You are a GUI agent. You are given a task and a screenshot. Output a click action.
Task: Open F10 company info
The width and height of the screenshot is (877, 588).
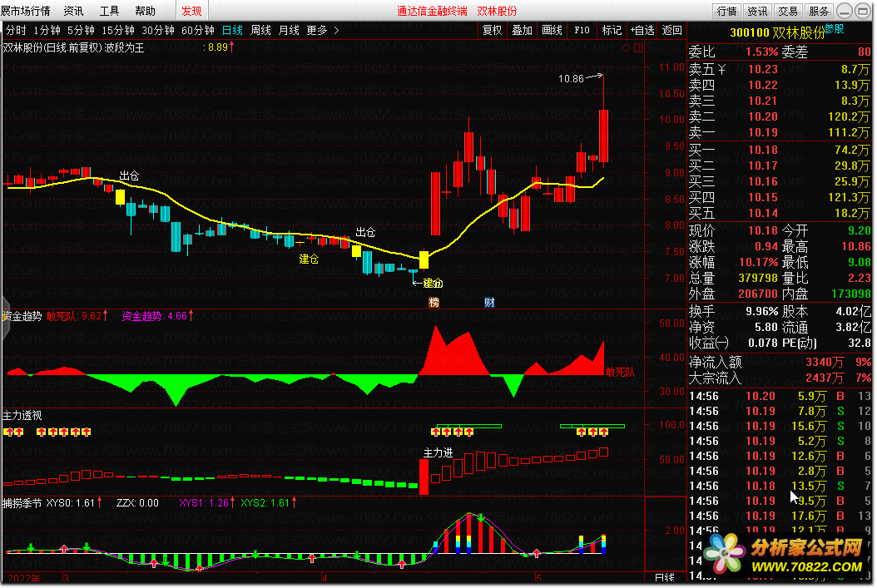click(582, 30)
